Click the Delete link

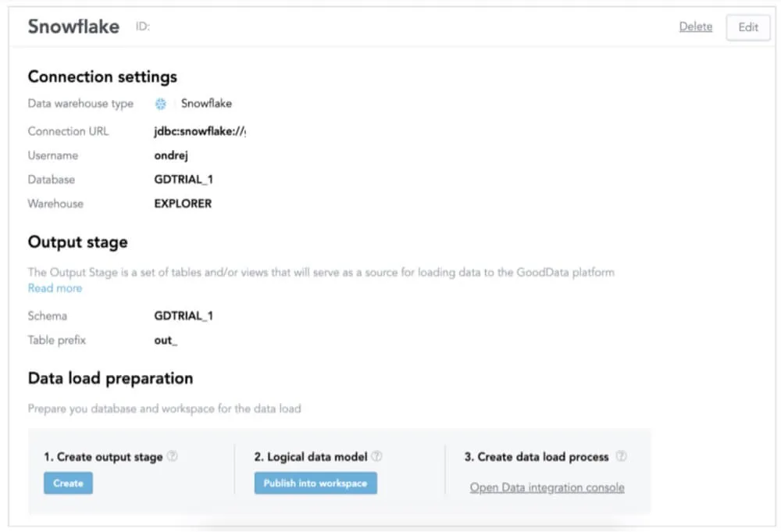(695, 27)
